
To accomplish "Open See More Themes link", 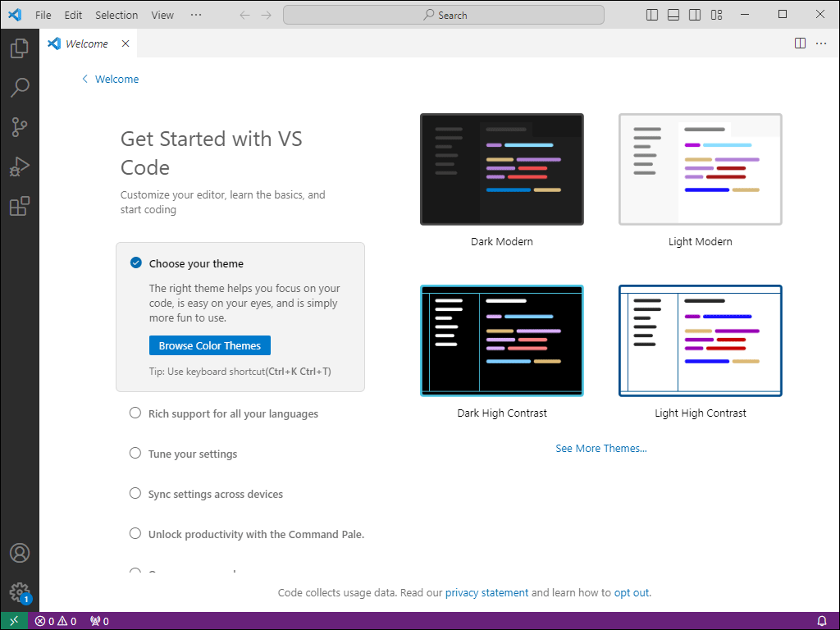I will pyautogui.click(x=601, y=449).
